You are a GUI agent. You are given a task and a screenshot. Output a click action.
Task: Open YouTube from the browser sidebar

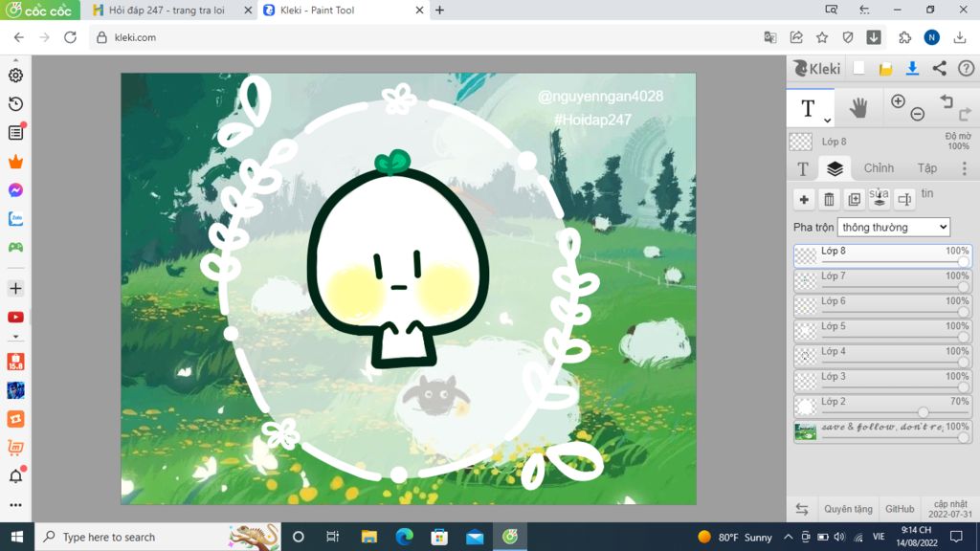(15, 318)
